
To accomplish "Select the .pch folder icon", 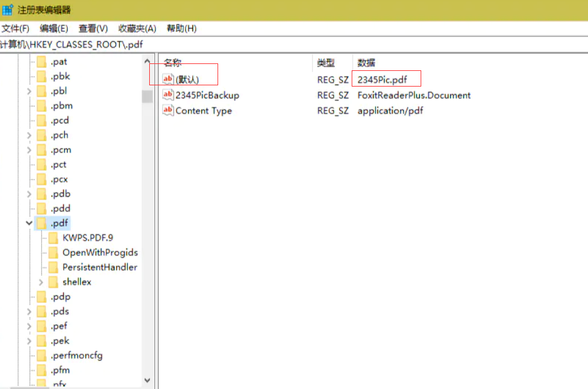I will 41,135.
